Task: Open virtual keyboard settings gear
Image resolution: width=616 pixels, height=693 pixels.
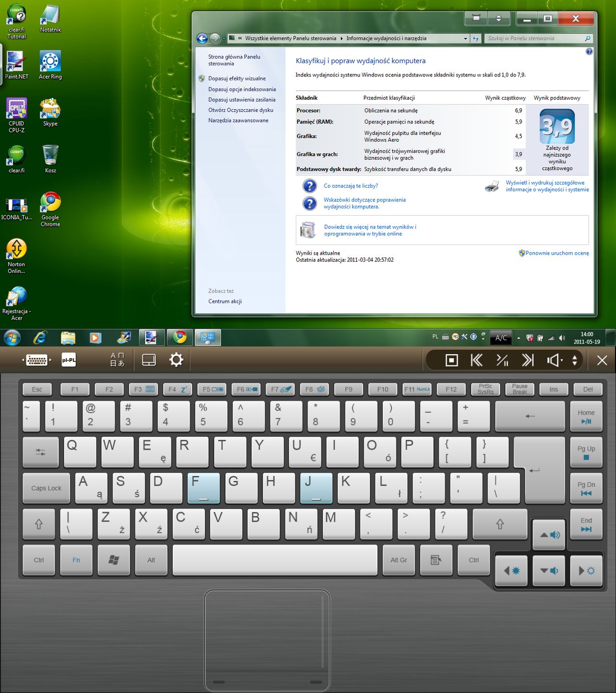Action: (x=176, y=360)
